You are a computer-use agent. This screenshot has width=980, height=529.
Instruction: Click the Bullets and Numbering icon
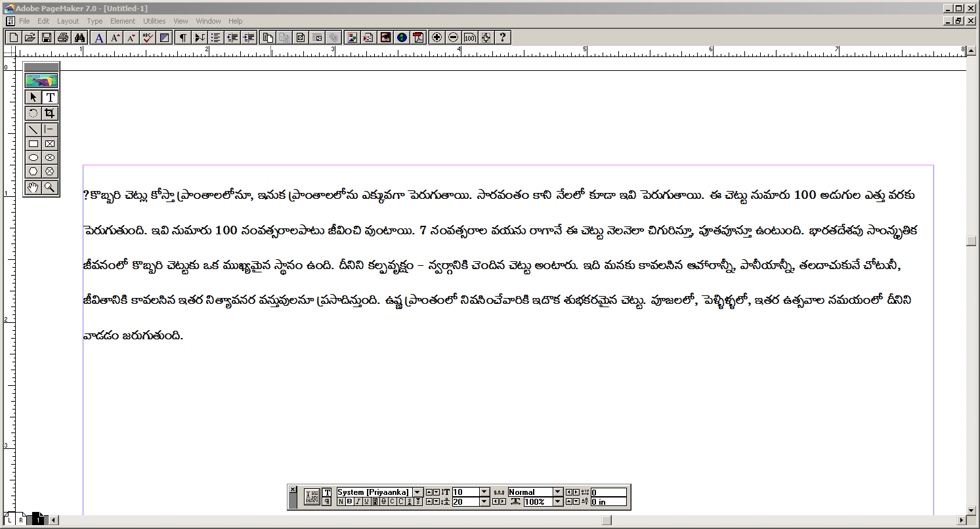pos(216,37)
